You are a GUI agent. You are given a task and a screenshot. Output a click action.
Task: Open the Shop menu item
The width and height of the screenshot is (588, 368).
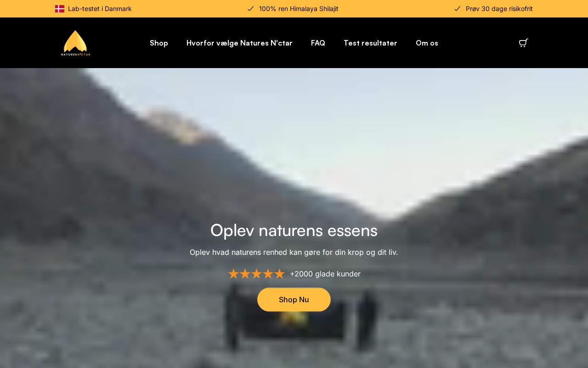coord(159,43)
